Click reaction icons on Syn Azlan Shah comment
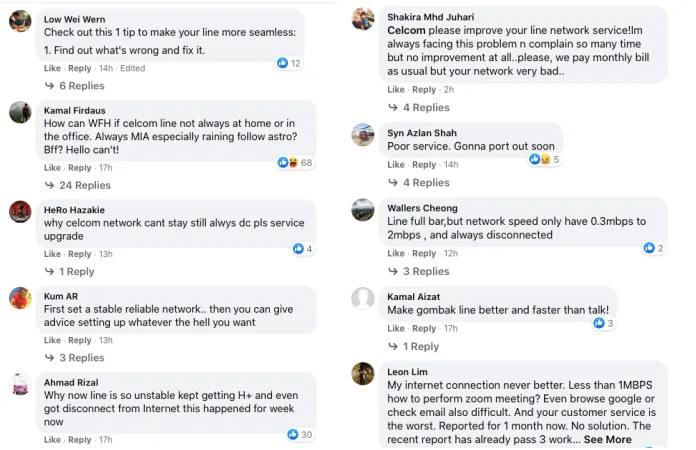Image resolution: width=696 pixels, height=450 pixels. tap(539, 159)
